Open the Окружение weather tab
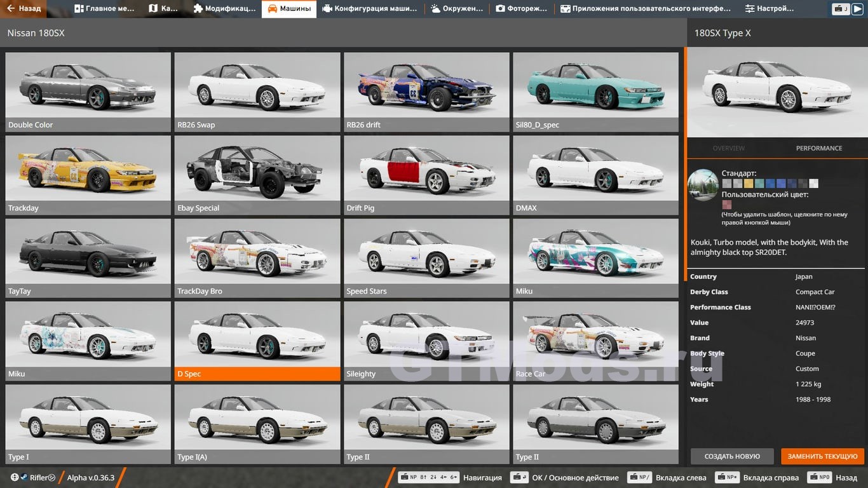This screenshot has height=488, width=868. coord(456,9)
